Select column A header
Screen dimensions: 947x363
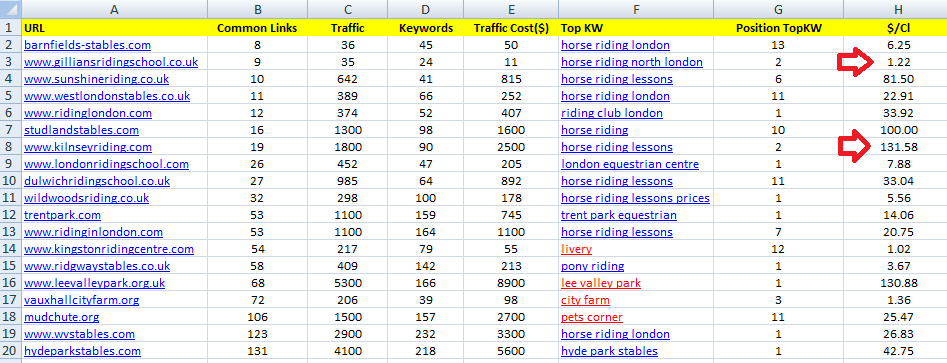(x=114, y=9)
